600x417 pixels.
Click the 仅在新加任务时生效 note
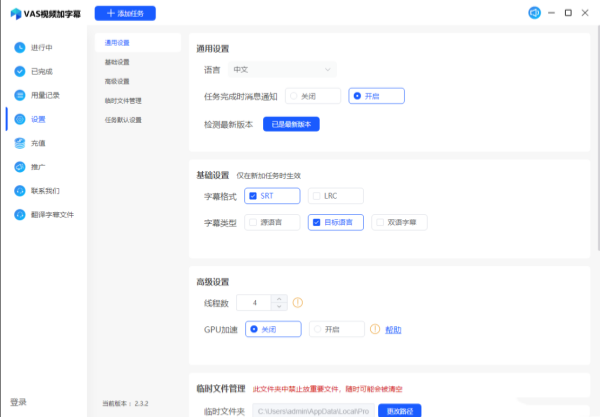point(268,176)
